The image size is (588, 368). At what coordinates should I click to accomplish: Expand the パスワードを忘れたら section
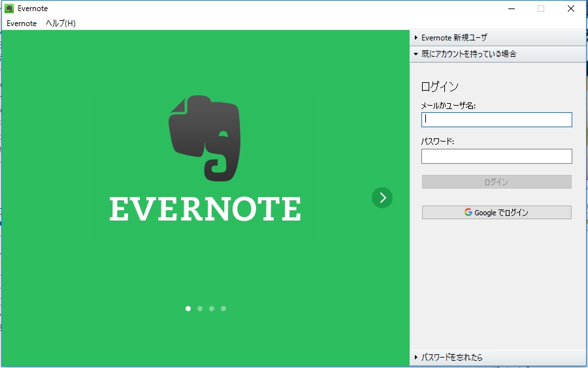[x=498, y=357]
